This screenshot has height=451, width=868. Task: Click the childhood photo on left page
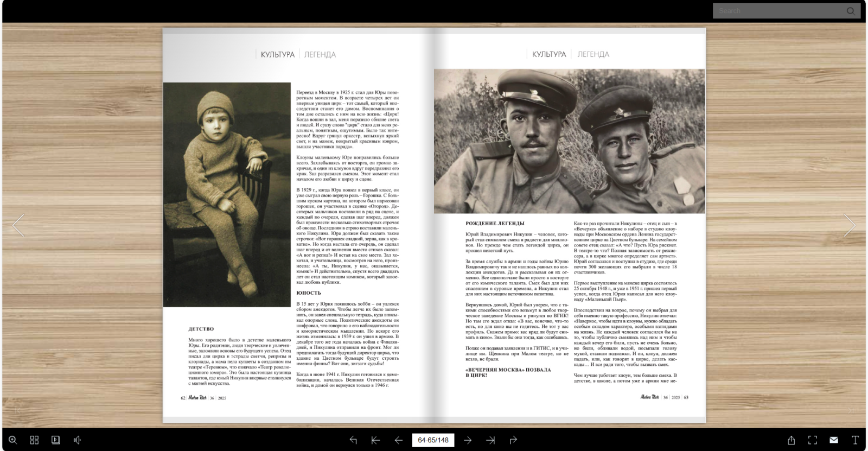pyautogui.click(x=227, y=194)
